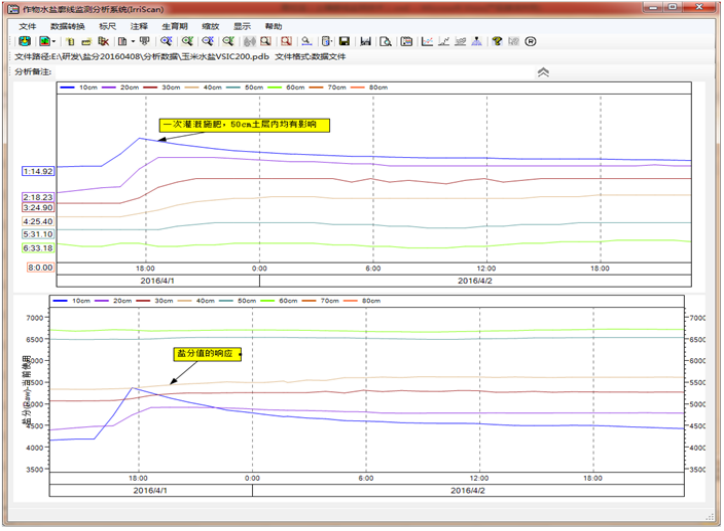Click the circled R toolbar icon

(x=531, y=41)
